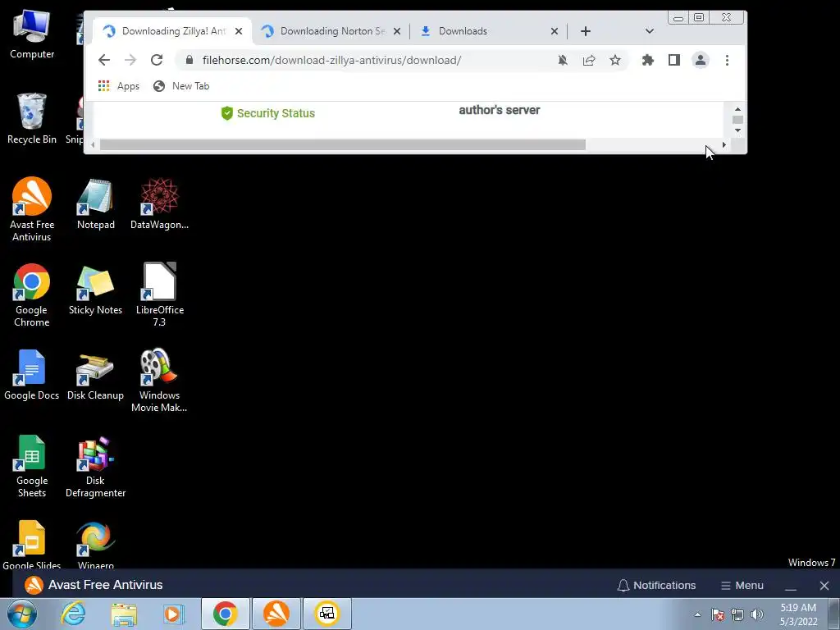The image size is (840, 630).
Task: Click Chrome's forward navigation arrow
Action: [x=130, y=60]
